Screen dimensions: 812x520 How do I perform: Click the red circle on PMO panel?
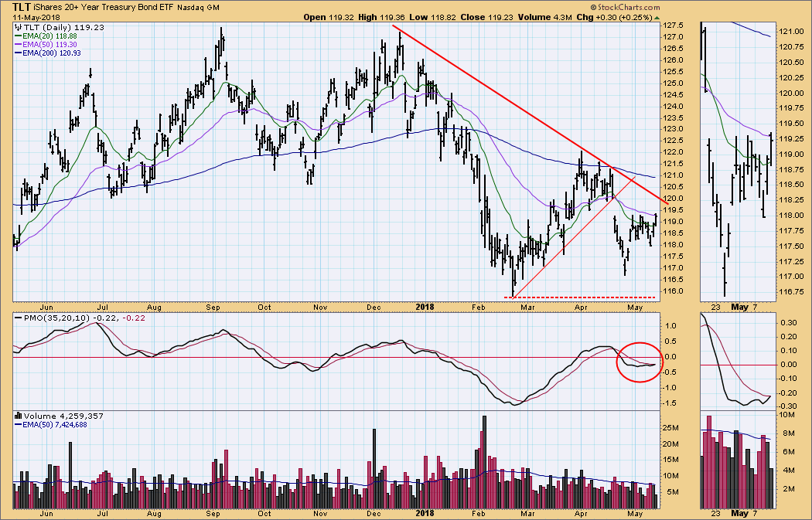click(640, 362)
